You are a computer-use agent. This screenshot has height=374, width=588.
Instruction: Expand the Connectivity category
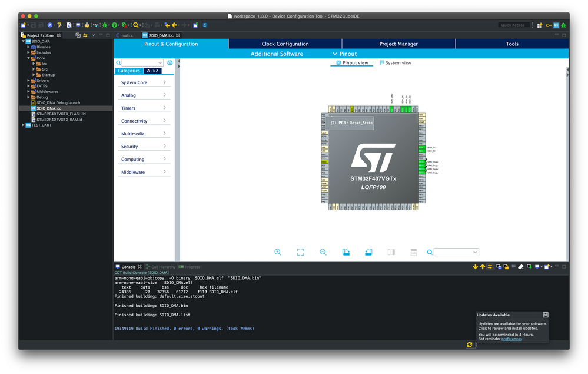(144, 120)
